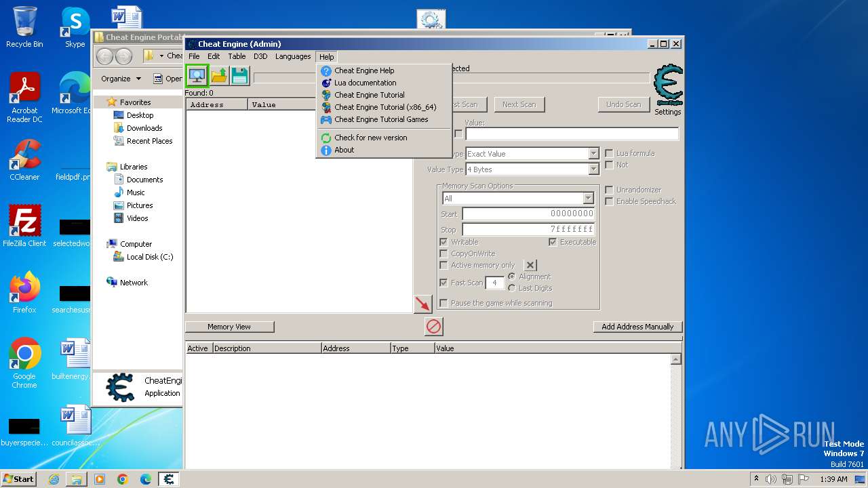Enable Pause the game while scanning
868x488 pixels.
coord(443,303)
